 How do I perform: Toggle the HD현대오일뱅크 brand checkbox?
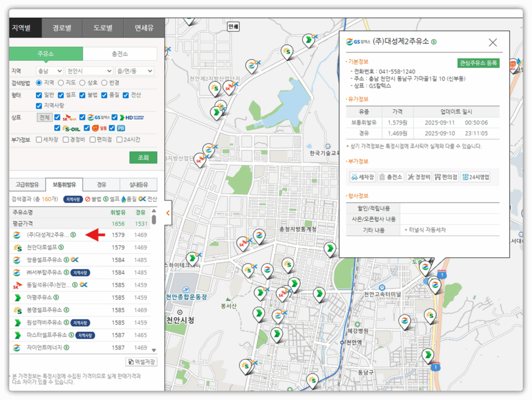[115, 117]
